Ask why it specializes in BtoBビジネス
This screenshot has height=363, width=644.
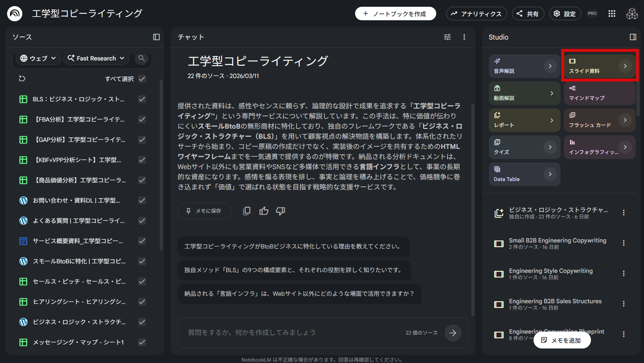tap(293, 247)
